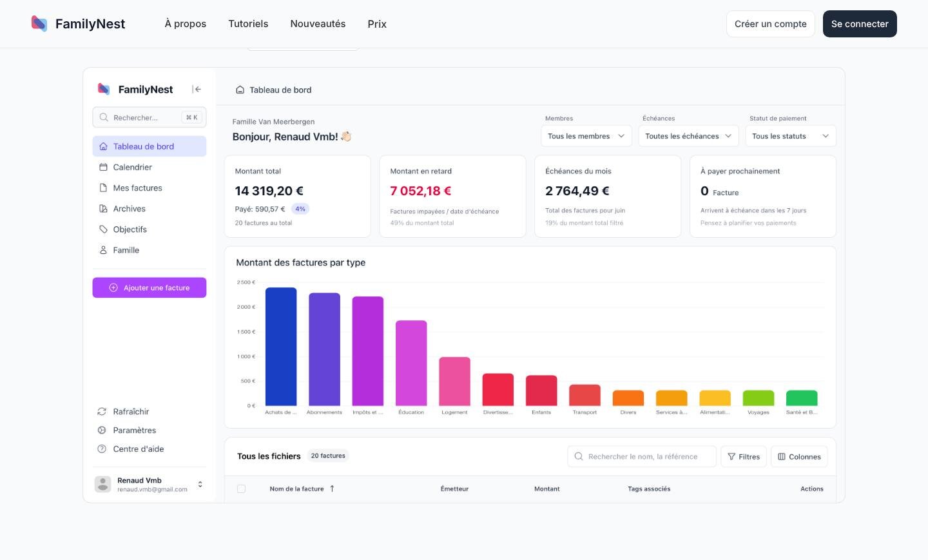This screenshot has width=928, height=560.
Task: Expand the Toutes les échéances dropdown
Action: click(688, 136)
